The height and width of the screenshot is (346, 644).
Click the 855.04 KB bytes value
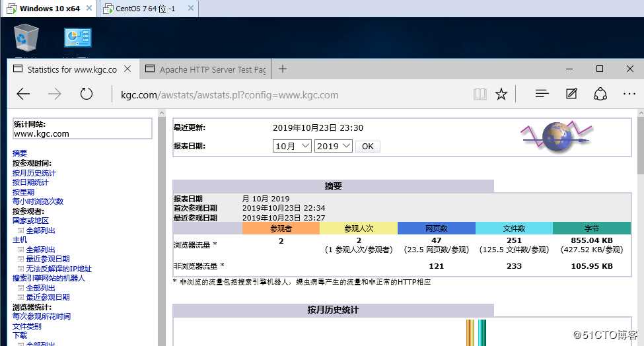pos(592,240)
